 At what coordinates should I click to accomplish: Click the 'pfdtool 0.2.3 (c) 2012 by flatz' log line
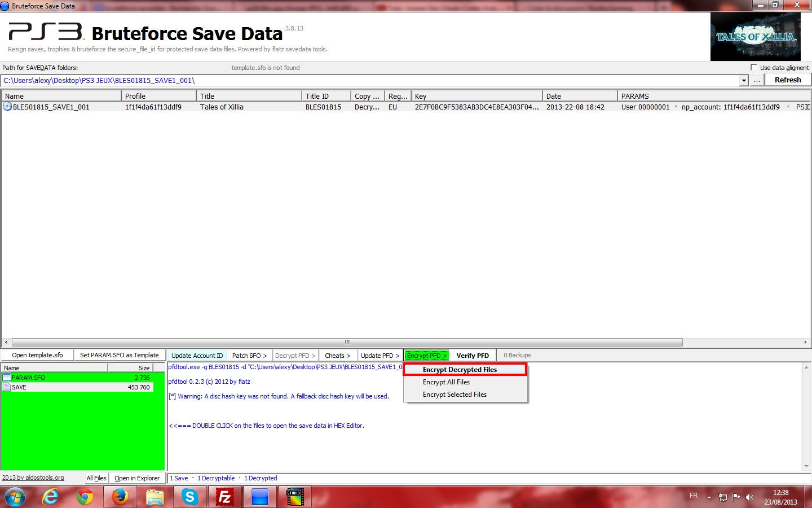[x=209, y=382]
